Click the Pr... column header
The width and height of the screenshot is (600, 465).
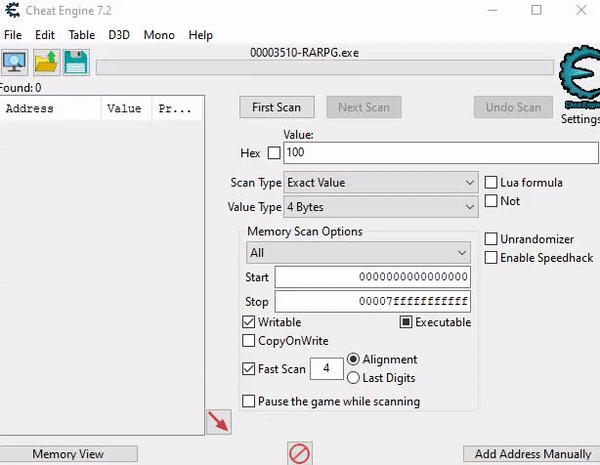coord(177,109)
